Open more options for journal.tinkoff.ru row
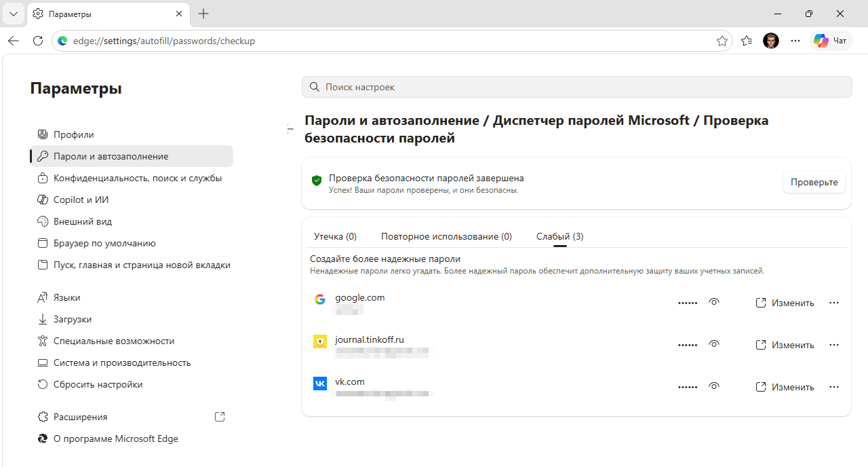The image size is (868, 467). point(834,345)
